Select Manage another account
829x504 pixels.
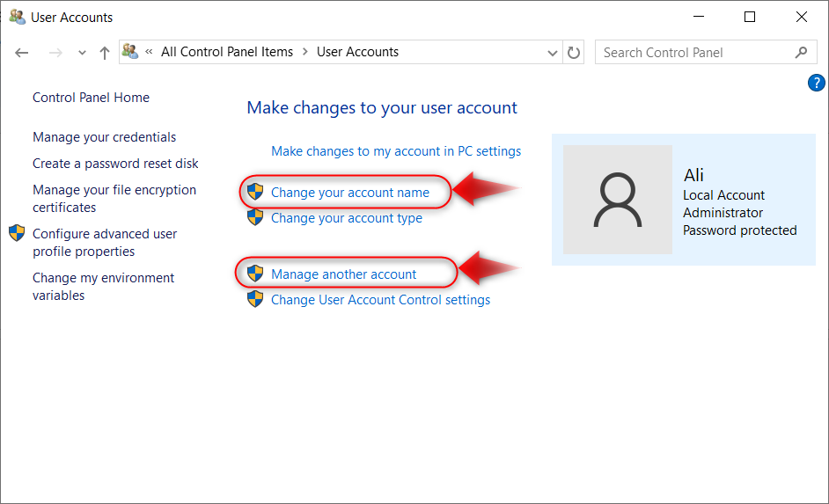point(343,274)
